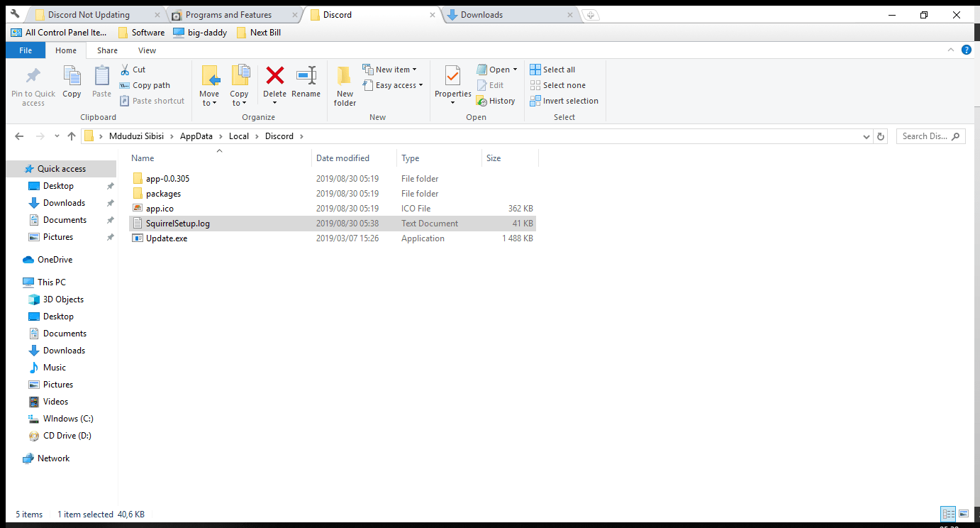Open the View ribbon tab
This screenshot has width=980, height=528.
click(x=147, y=50)
